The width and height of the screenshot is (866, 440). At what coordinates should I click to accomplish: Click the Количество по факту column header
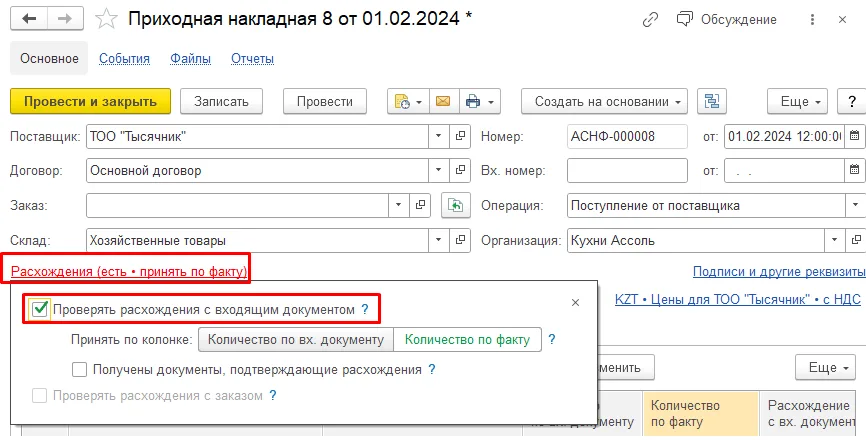click(x=701, y=414)
